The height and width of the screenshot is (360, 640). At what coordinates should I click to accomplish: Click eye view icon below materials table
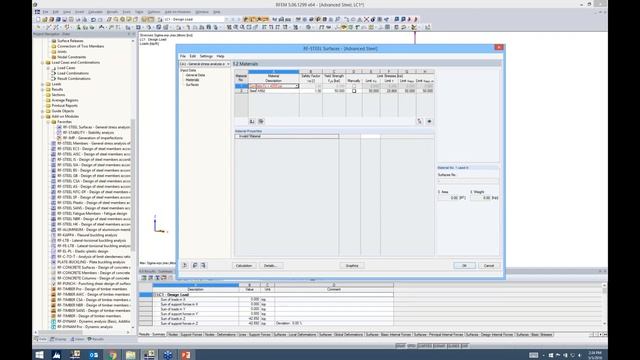(429, 121)
